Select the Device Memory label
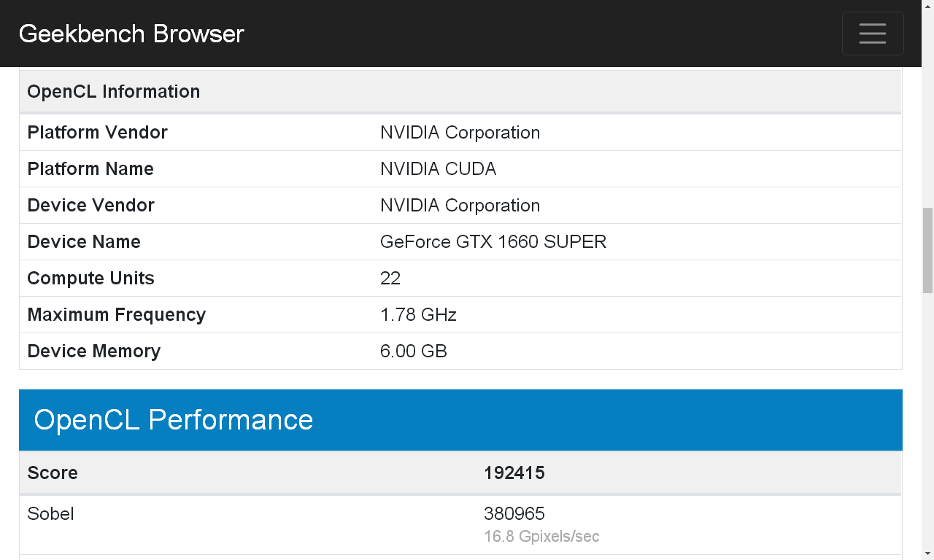The image size is (934, 560). click(93, 351)
